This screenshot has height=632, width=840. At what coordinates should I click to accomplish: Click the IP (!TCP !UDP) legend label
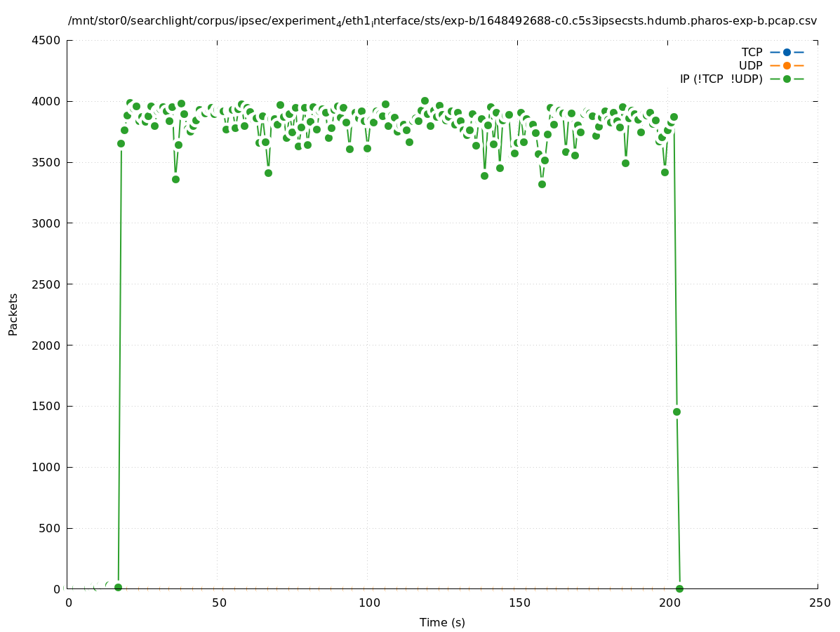click(721, 79)
